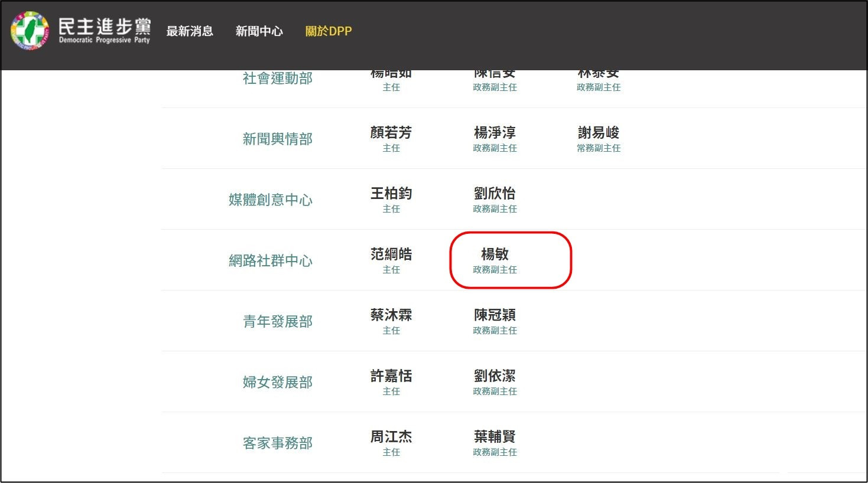Image resolution: width=868 pixels, height=483 pixels.
Task: Click the name 劉欣怡
Action: pyautogui.click(x=495, y=193)
